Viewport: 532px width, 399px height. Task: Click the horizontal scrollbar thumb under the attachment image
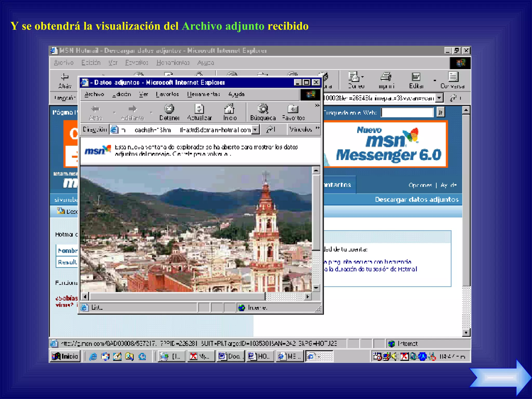177,296
